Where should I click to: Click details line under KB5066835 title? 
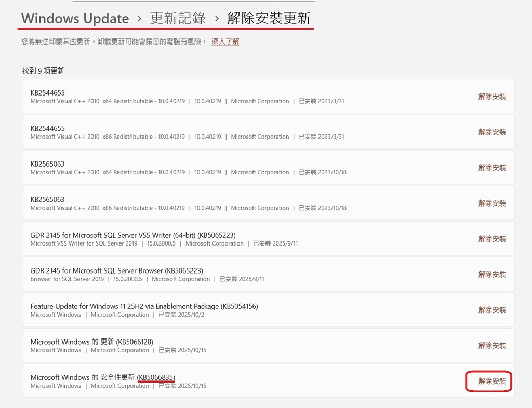(x=118, y=386)
